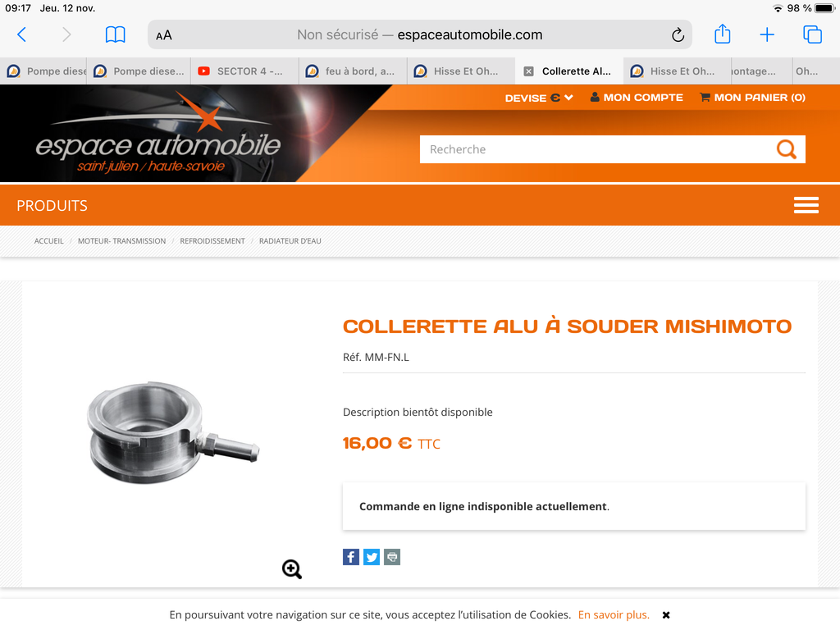Dismiss the cookie banner with X
Image resolution: width=840 pixels, height=630 pixels.
(666, 615)
